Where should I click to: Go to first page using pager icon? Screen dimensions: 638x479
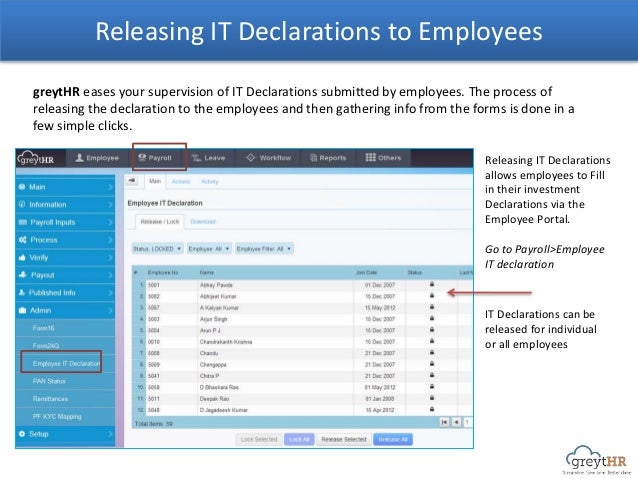click(444, 422)
